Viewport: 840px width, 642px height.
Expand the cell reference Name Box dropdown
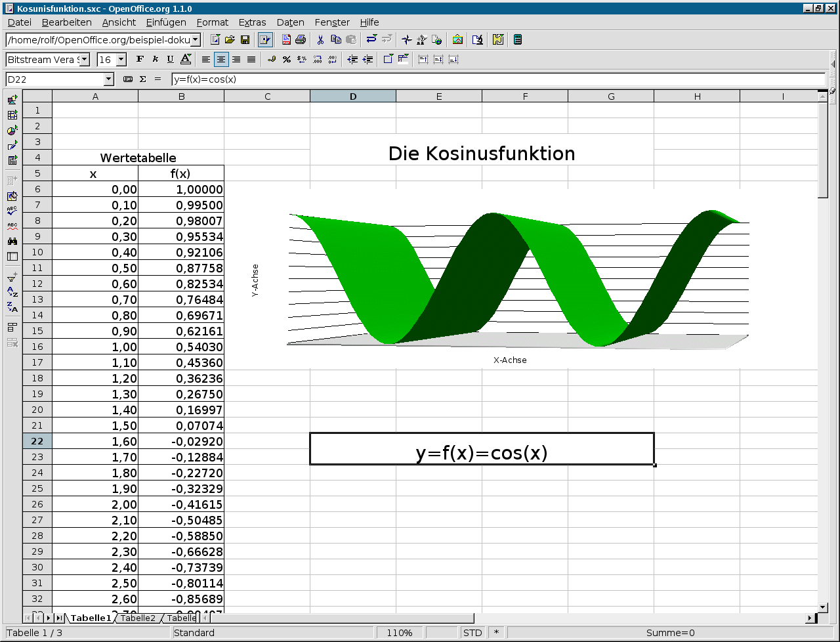(109, 79)
